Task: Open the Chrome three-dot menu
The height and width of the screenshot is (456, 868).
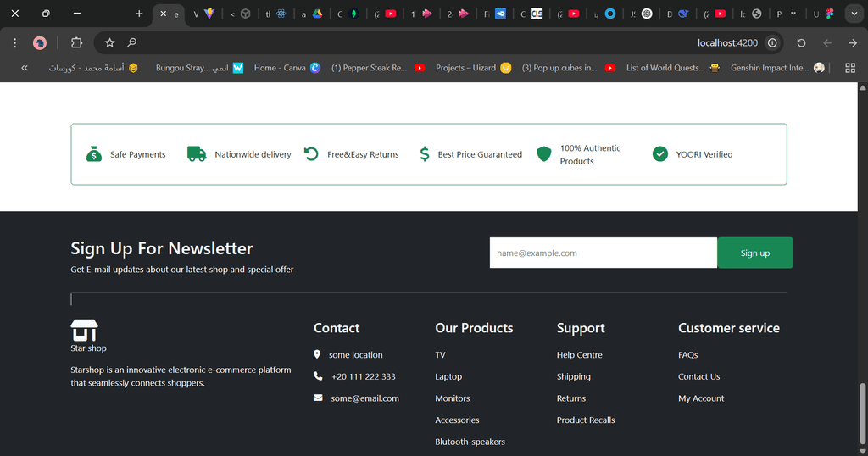Action: click(15, 42)
